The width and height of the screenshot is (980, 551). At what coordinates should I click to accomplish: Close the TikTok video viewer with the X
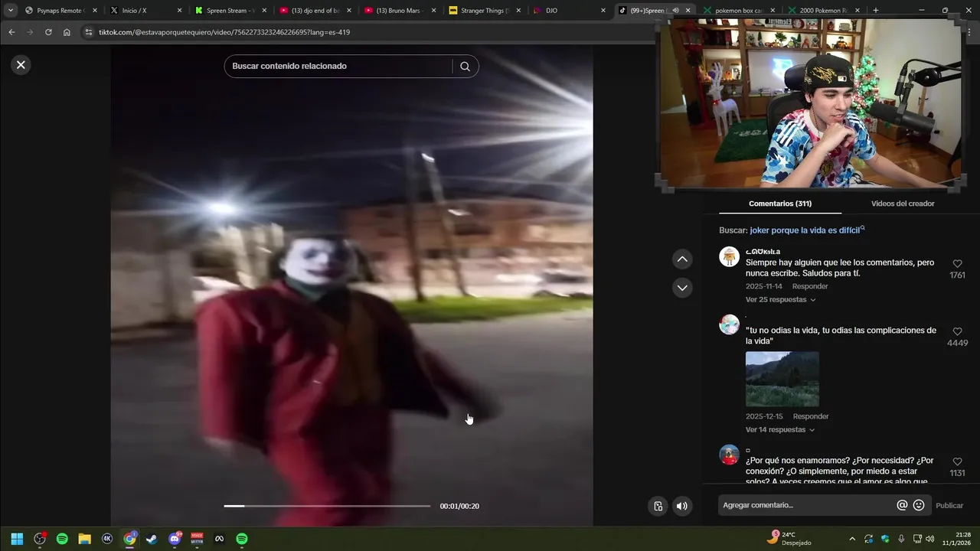click(21, 65)
